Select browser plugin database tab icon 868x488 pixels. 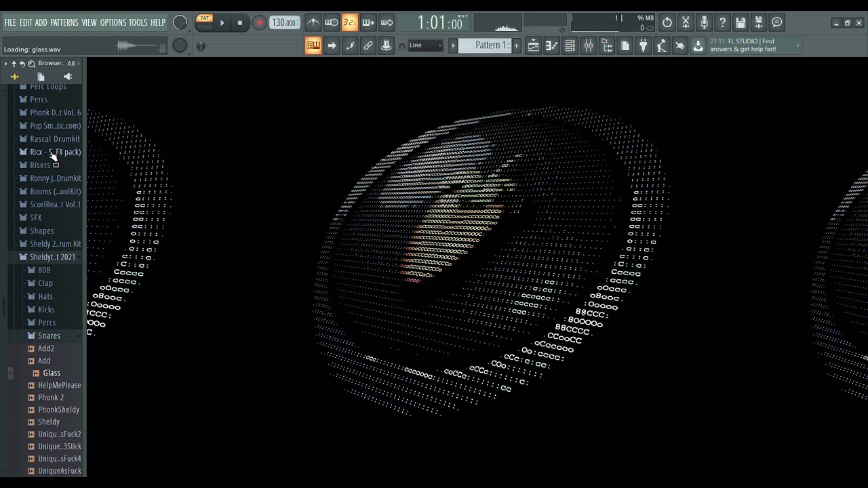pyautogui.click(x=67, y=77)
